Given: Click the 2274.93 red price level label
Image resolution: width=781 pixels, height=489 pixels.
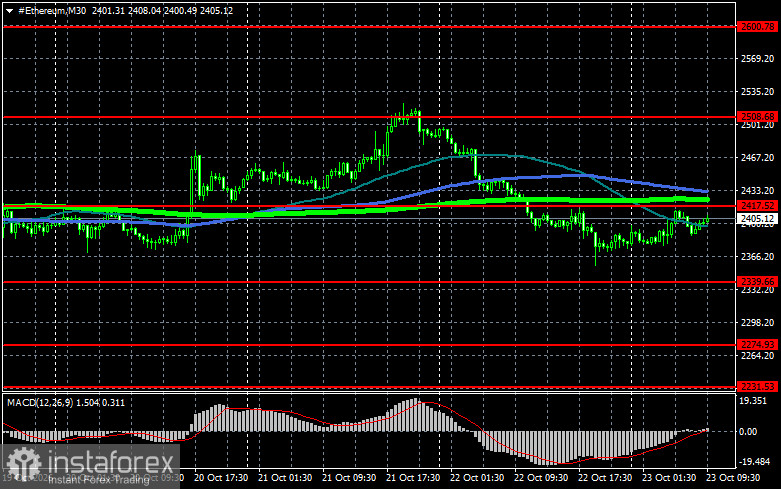Looking at the screenshot, I should (x=758, y=345).
